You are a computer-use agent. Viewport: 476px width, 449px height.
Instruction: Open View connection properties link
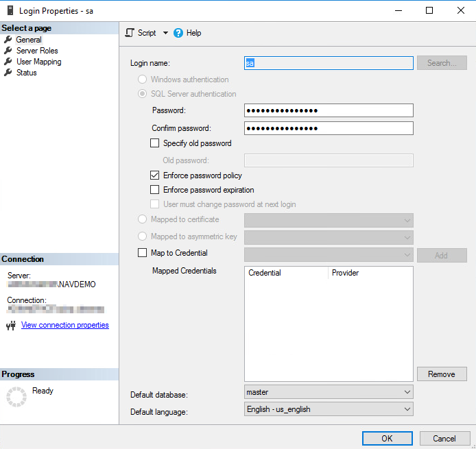[x=65, y=325]
